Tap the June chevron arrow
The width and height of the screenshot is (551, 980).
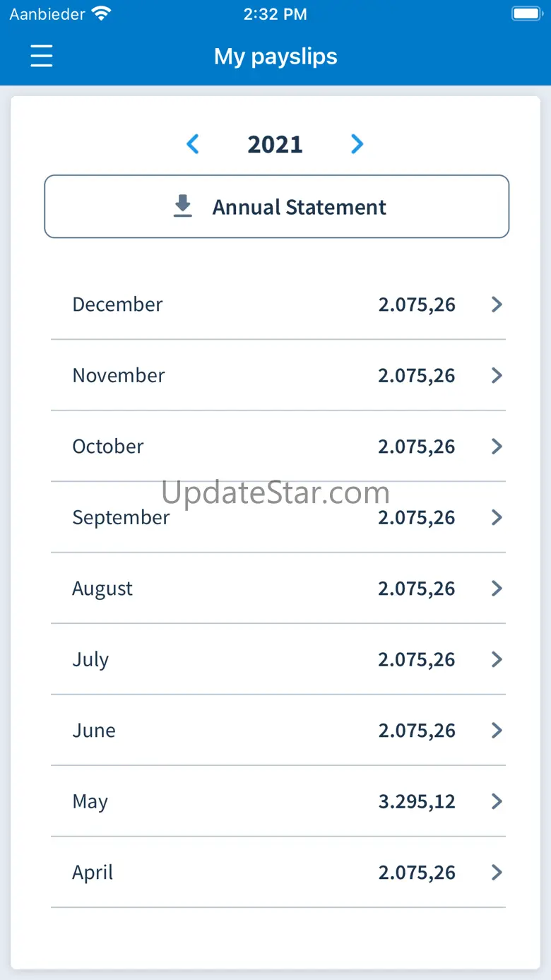[x=497, y=731]
